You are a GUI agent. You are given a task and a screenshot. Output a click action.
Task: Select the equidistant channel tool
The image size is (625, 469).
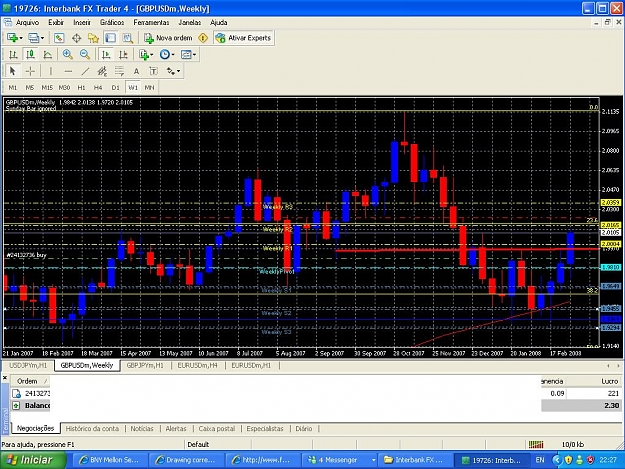102,71
